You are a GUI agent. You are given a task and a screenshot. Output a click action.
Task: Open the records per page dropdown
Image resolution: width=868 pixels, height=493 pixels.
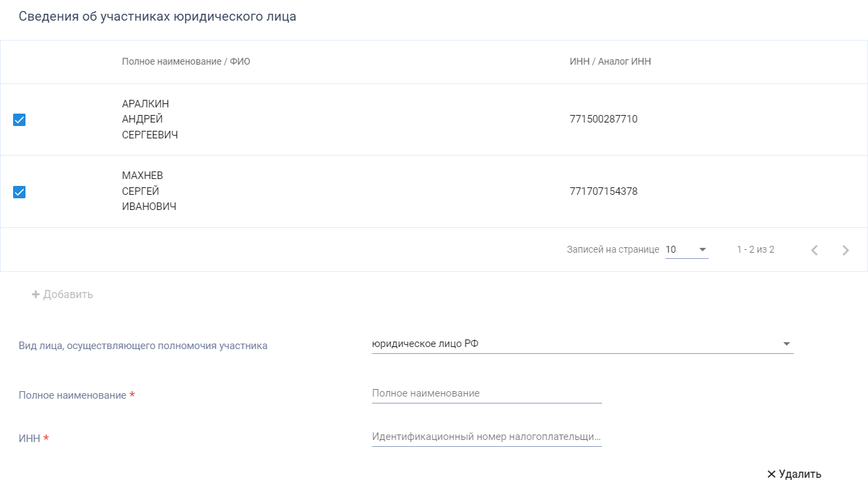(687, 249)
